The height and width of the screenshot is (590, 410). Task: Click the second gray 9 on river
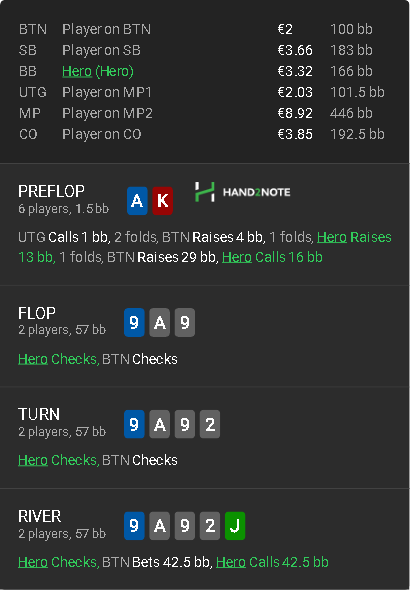point(185,526)
